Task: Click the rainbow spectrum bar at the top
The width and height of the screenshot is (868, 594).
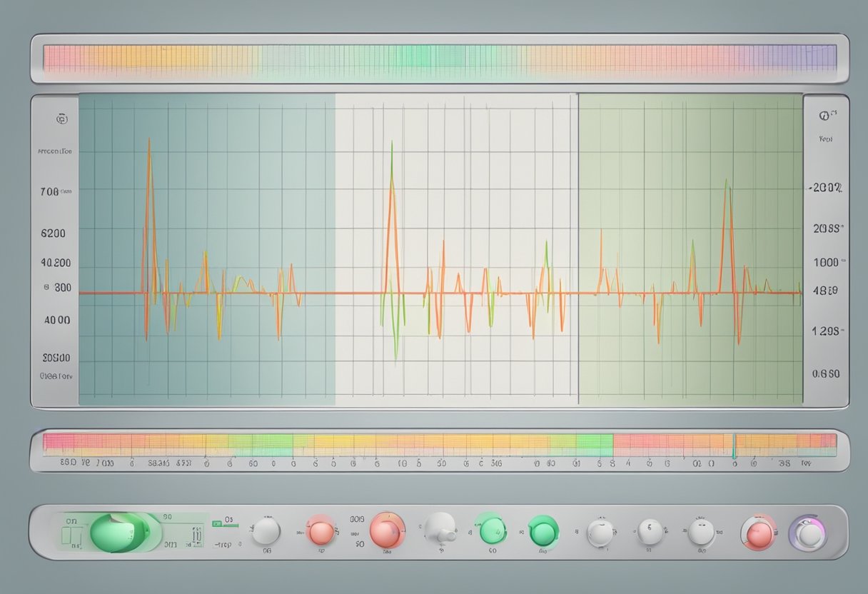Action: coord(440,59)
